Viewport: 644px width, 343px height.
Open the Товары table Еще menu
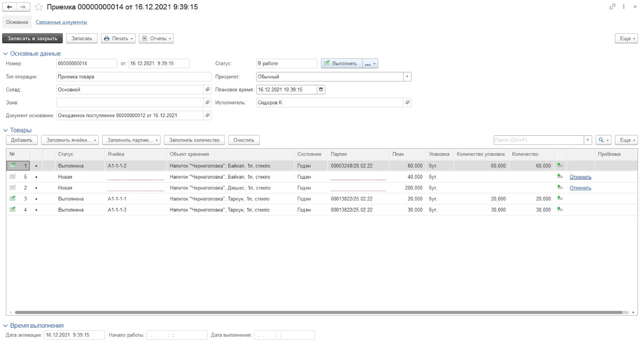626,140
